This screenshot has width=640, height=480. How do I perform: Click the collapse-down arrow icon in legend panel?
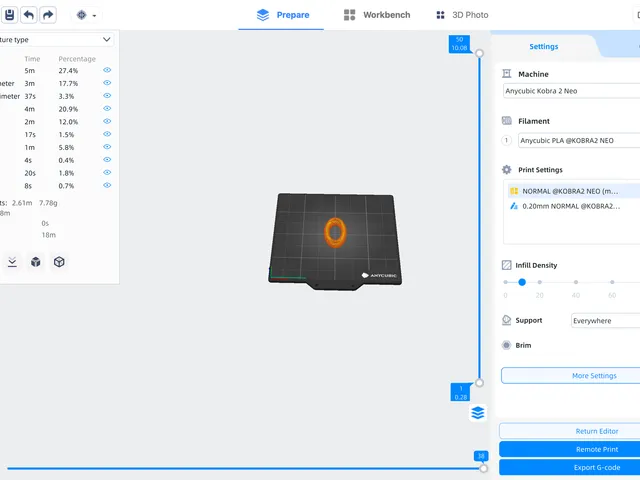[12, 262]
